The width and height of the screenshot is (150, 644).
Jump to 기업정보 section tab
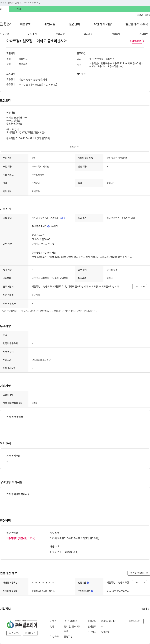144,34
